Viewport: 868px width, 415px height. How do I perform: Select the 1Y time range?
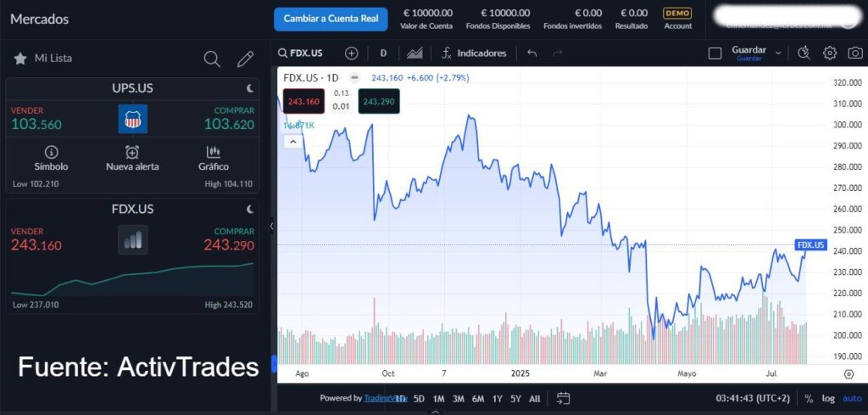(498, 398)
